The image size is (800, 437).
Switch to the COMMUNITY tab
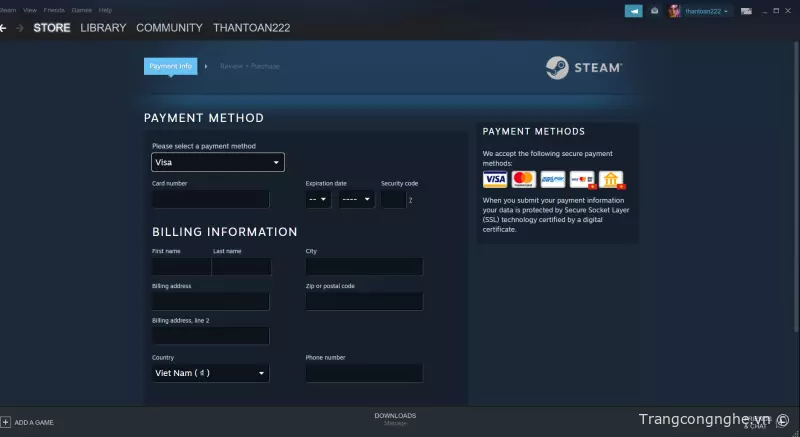coord(169,28)
